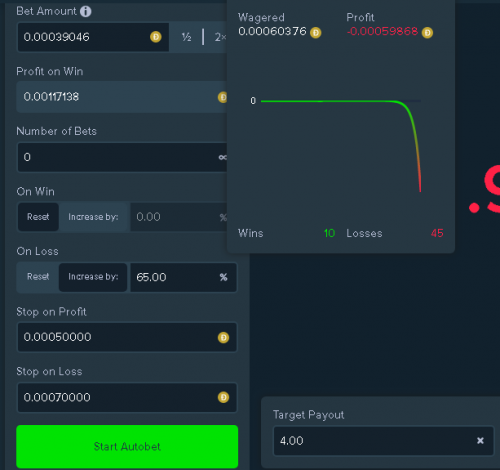Select Increase by under On Loss

click(93, 277)
